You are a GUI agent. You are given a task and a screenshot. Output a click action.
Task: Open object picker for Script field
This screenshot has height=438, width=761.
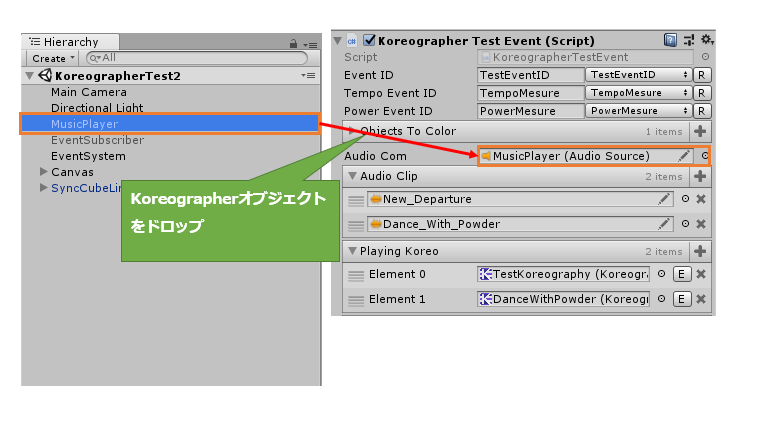click(705, 57)
